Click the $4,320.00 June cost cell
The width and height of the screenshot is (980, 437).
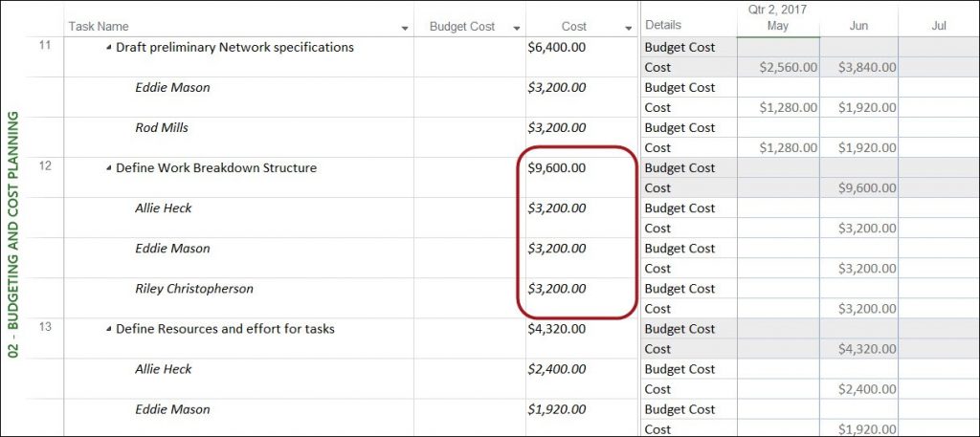coord(858,349)
